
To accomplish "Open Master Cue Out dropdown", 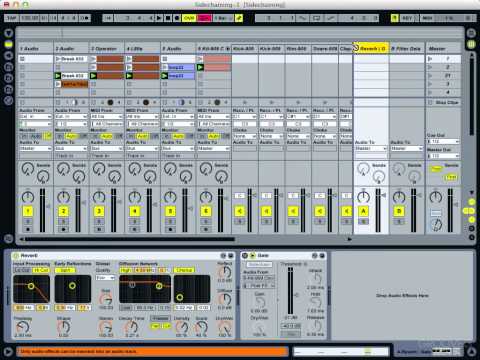I will pyautogui.click(x=443, y=141).
